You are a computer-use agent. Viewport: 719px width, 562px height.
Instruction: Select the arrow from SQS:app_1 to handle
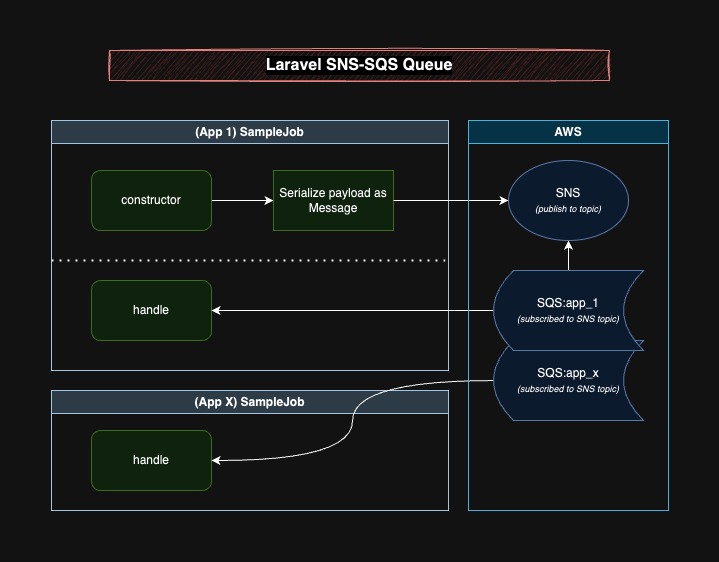(x=352, y=310)
